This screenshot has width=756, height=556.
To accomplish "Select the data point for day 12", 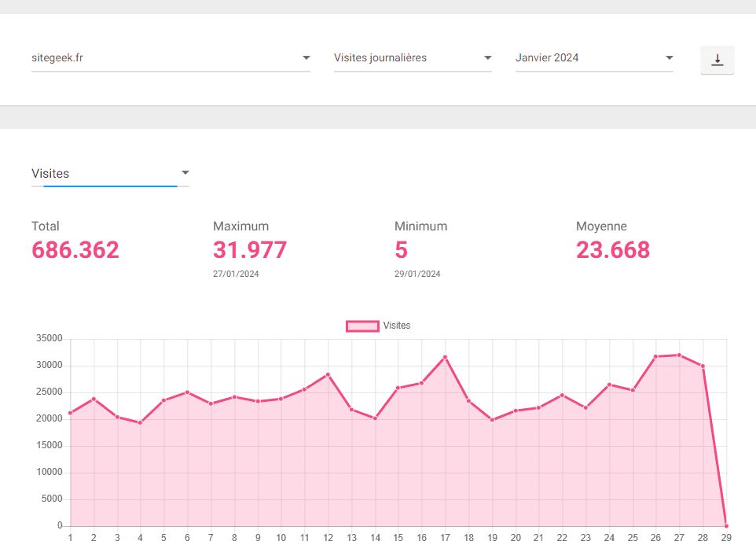I will click(328, 374).
